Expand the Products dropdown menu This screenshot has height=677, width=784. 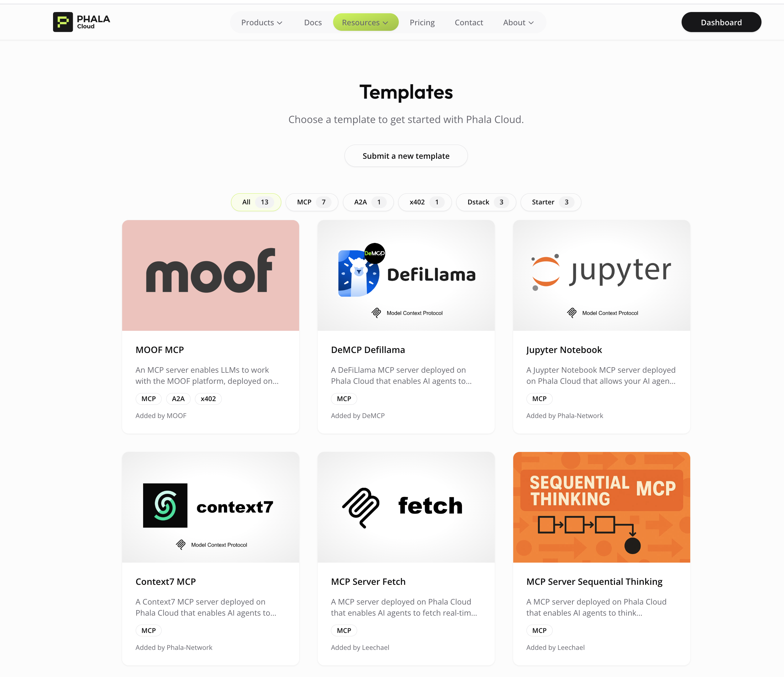coord(262,22)
